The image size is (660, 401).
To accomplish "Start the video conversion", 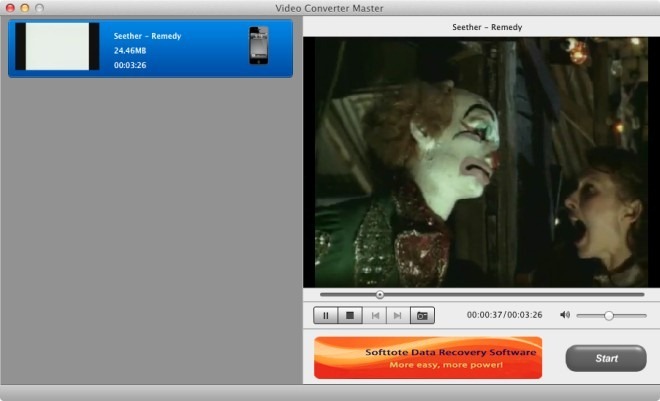I will point(606,358).
